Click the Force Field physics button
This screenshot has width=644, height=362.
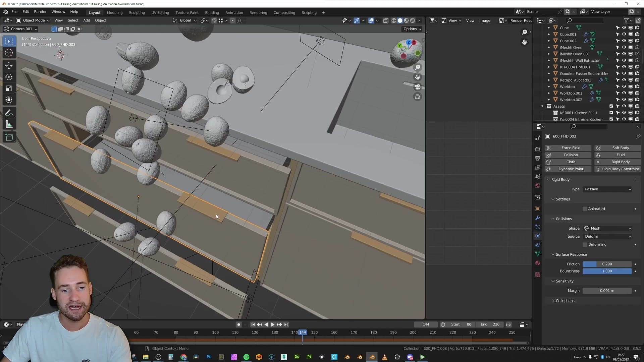pos(568,148)
